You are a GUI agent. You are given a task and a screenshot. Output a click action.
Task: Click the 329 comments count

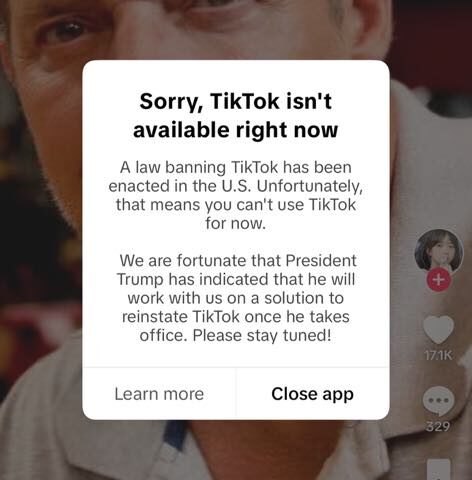click(x=438, y=426)
